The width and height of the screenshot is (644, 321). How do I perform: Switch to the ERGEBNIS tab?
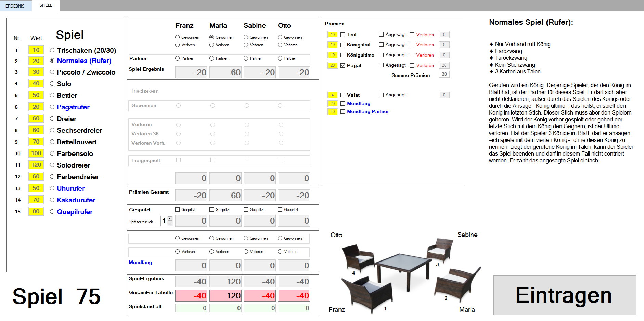click(15, 6)
